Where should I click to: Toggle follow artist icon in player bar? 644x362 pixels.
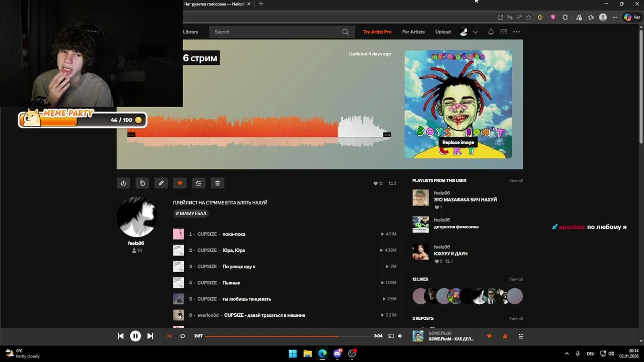[x=505, y=336]
